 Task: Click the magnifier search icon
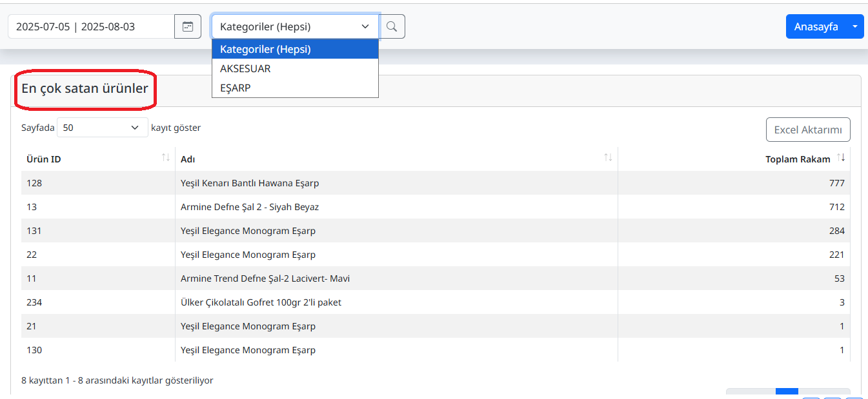click(x=392, y=26)
